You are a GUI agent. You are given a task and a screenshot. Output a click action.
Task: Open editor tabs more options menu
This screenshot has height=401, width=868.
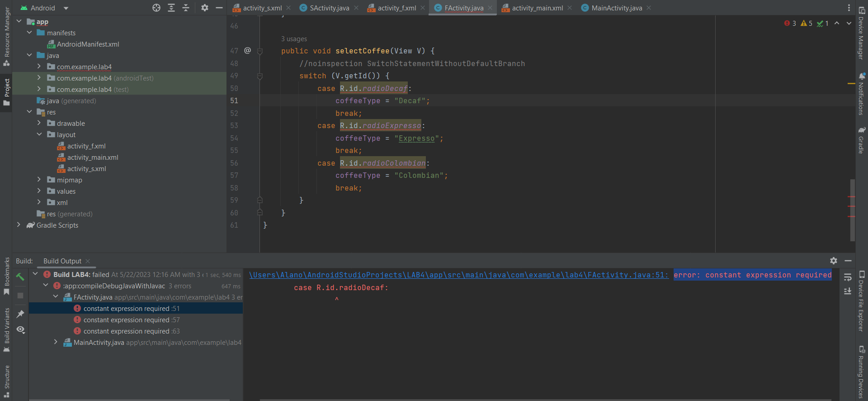pyautogui.click(x=849, y=8)
